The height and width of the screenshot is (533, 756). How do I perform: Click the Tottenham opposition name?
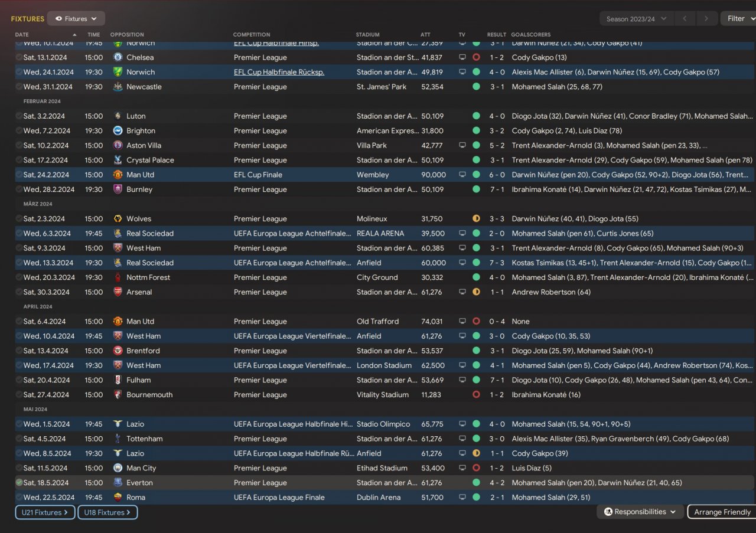pos(145,439)
